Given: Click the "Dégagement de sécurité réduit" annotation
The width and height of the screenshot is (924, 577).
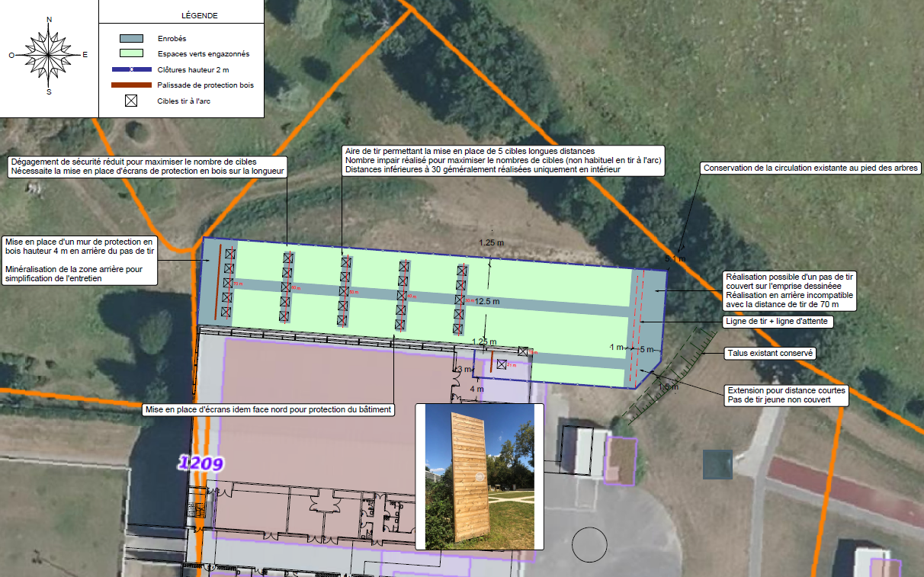Looking at the screenshot, I should click(148, 167).
